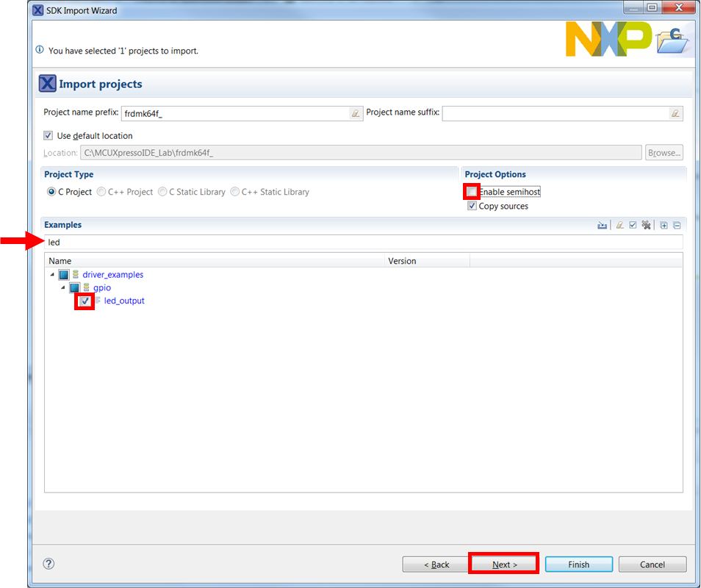Image resolution: width=701 pixels, height=588 pixels.
Task: Click the Finish button
Action: tap(578, 564)
